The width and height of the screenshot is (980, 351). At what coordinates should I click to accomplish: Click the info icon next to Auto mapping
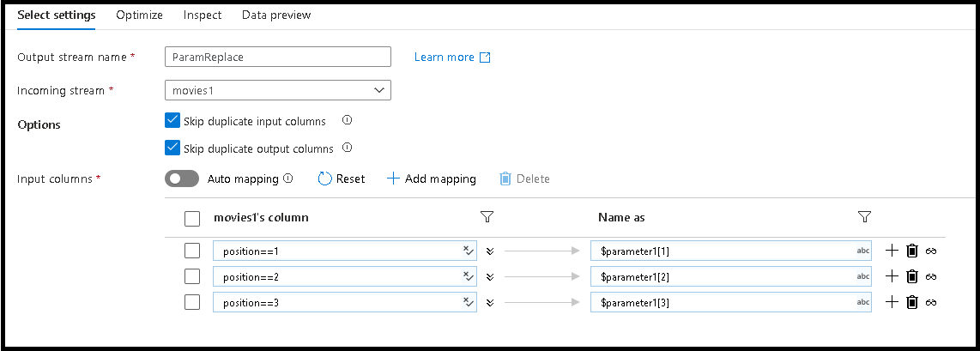point(288,179)
